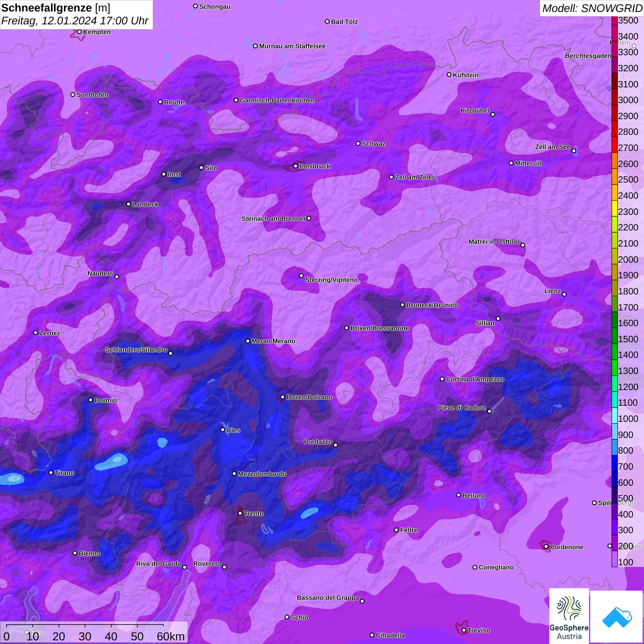Click the 100 m violet legend color

[615, 558]
